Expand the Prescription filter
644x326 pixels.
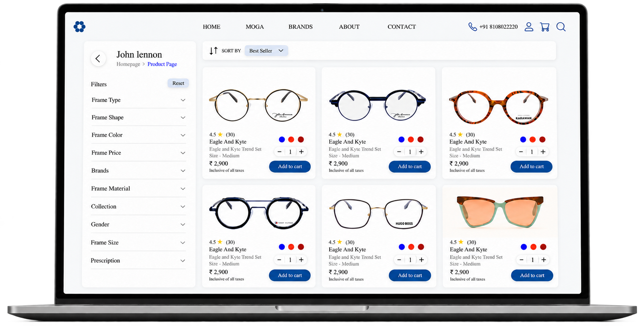(x=139, y=261)
